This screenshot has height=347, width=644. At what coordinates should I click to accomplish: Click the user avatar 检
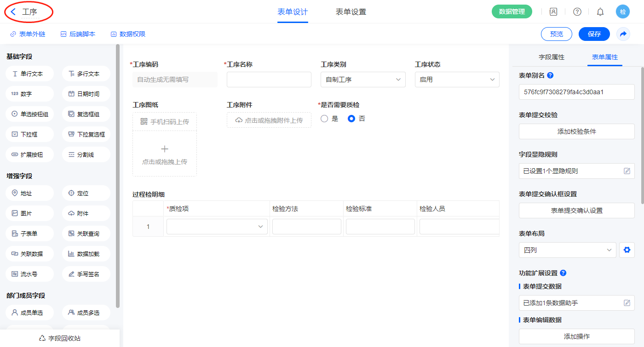623,12
